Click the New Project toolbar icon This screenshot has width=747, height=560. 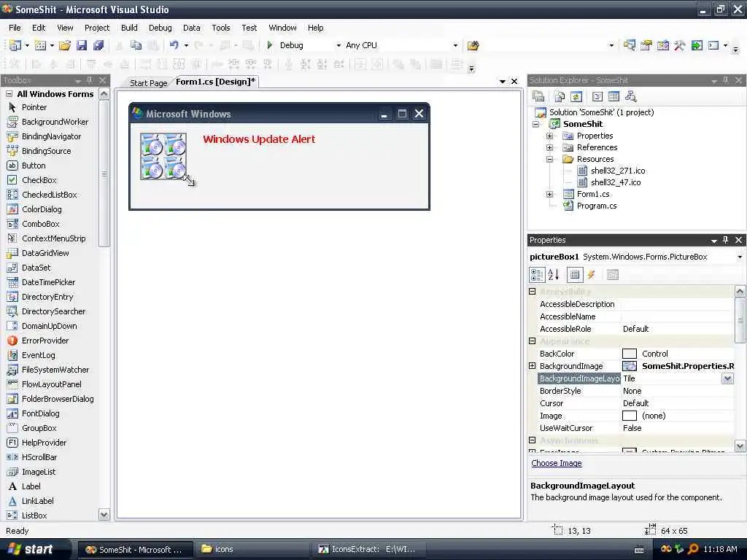pyautogui.click(x=15, y=45)
